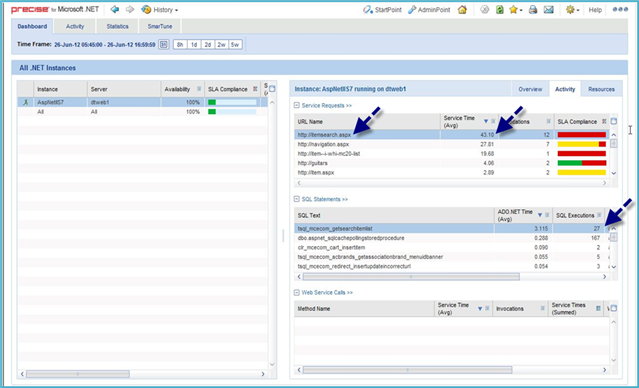Sort URL table by Service Time arrow
The image size is (639, 388).
486,121
